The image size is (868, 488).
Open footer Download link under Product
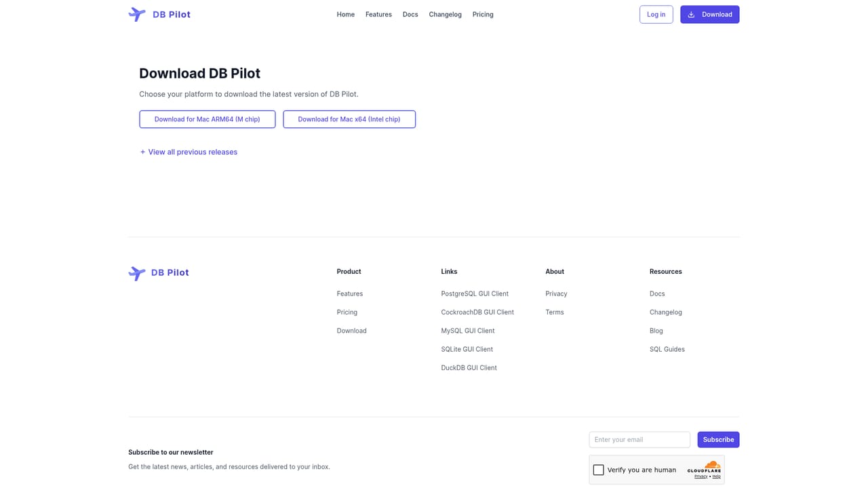pos(352,331)
